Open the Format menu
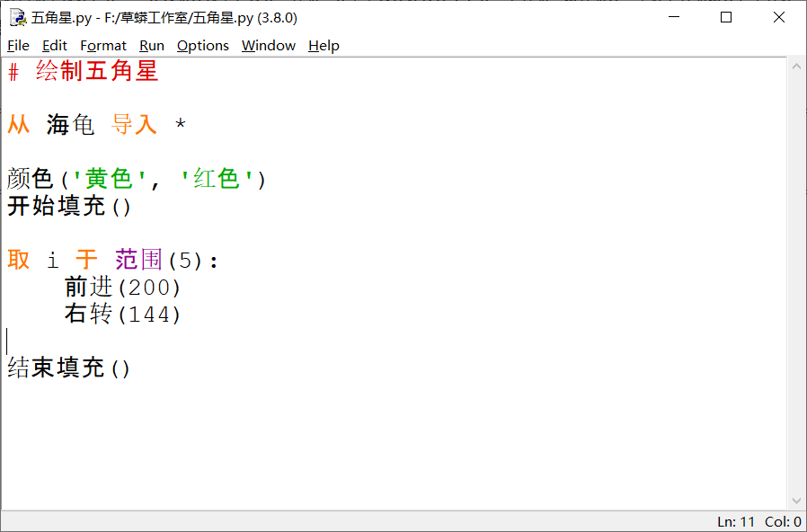Screen dimensions: 807x532 point(103,45)
